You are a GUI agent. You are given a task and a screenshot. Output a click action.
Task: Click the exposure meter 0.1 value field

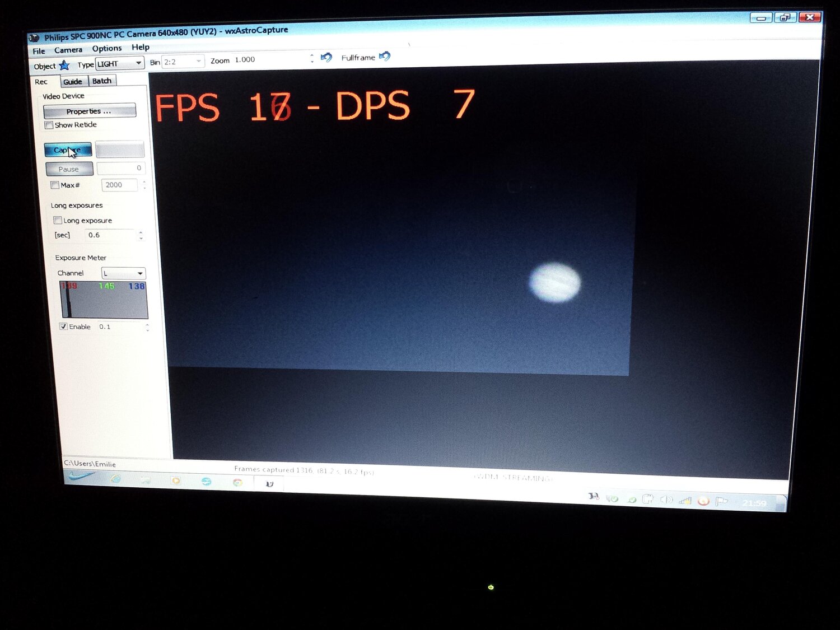[x=120, y=327]
